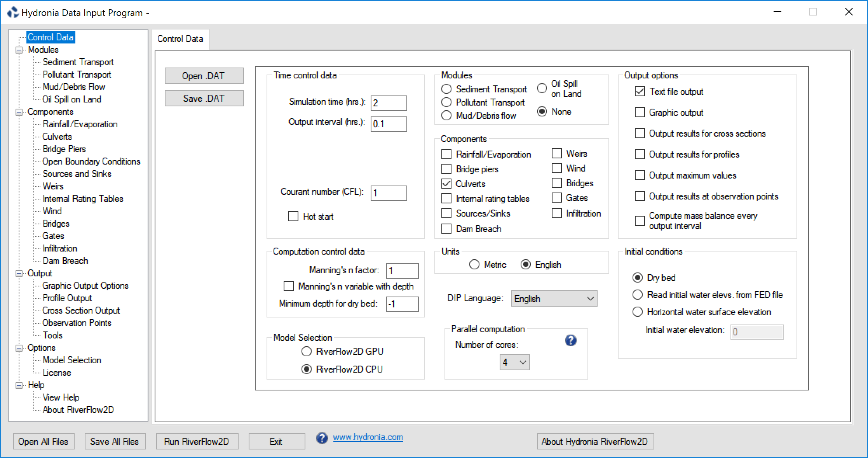Select Horizontal water surface elevation option

(x=638, y=312)
